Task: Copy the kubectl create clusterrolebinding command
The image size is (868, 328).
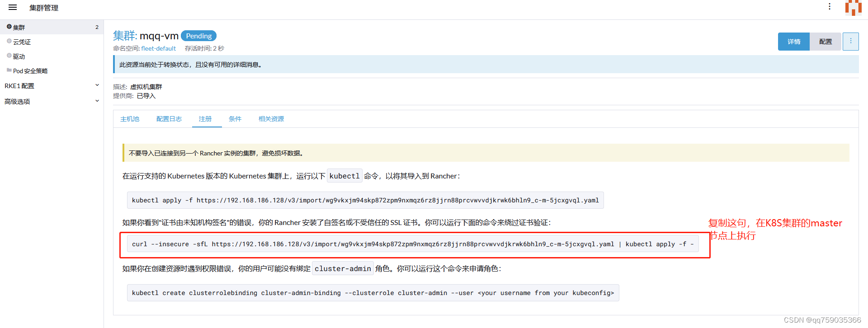Action: (x=373, y=293)
